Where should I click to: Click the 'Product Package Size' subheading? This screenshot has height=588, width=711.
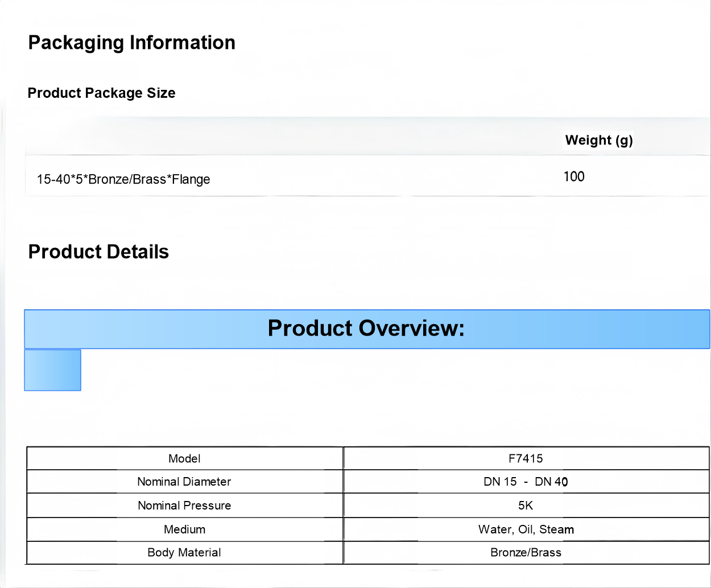101,93
